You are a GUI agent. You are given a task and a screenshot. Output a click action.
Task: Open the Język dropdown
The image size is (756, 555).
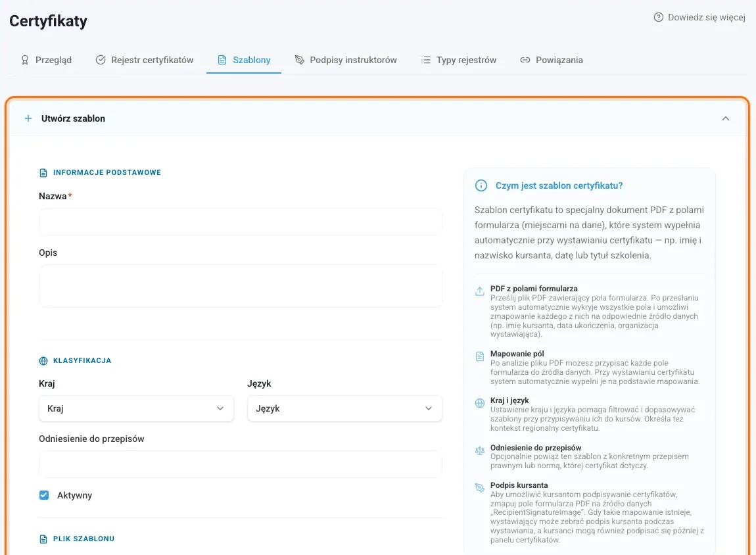(x=344, y=408)
